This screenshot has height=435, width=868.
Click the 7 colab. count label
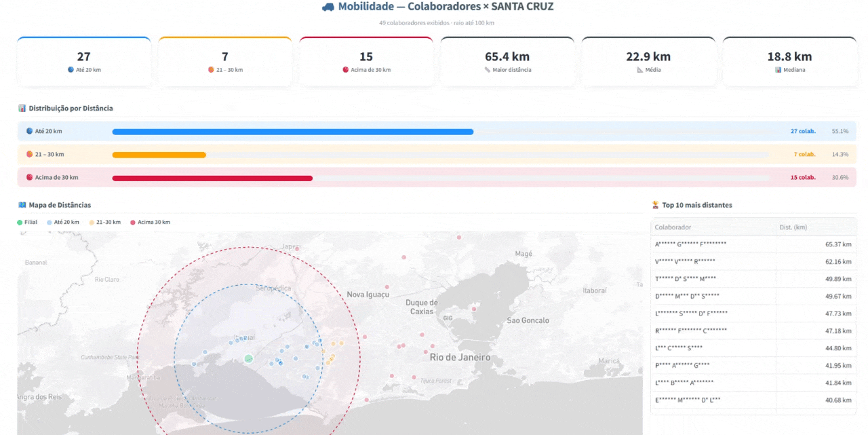pyautogui.click(x=805, y=154)
